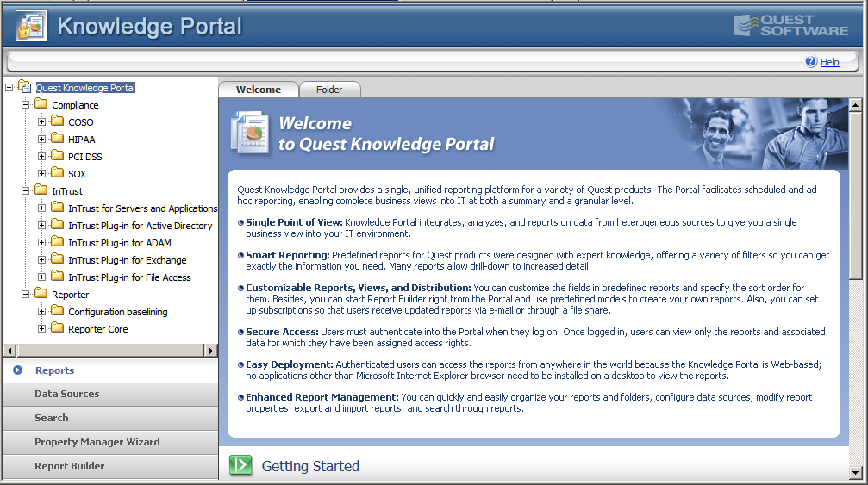The width and height of the screenshot is (868, 485).
Task: Collapse the InTrust tree node
Action: pyautogui.click(x=26, y=190)
